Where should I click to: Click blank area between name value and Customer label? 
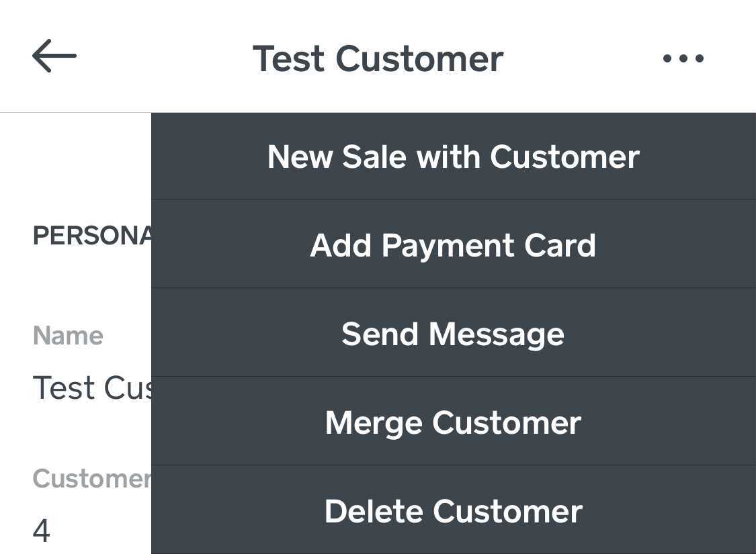pos(75,433)
